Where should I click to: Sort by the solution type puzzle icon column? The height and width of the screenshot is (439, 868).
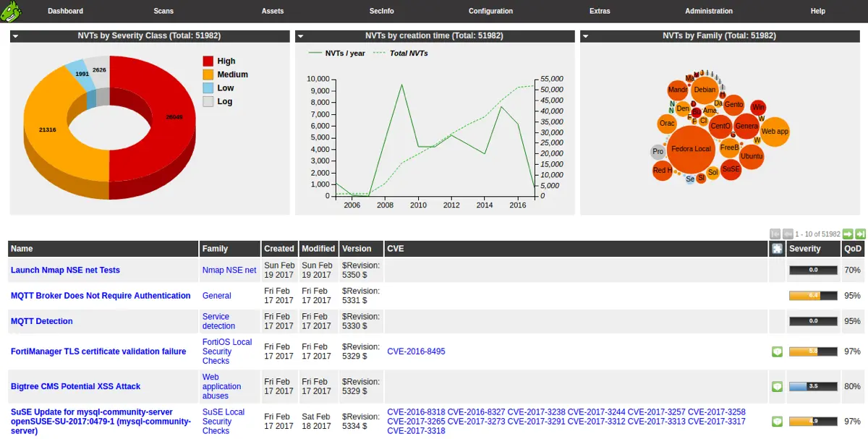pyautogui.click(x=777, y=249)
